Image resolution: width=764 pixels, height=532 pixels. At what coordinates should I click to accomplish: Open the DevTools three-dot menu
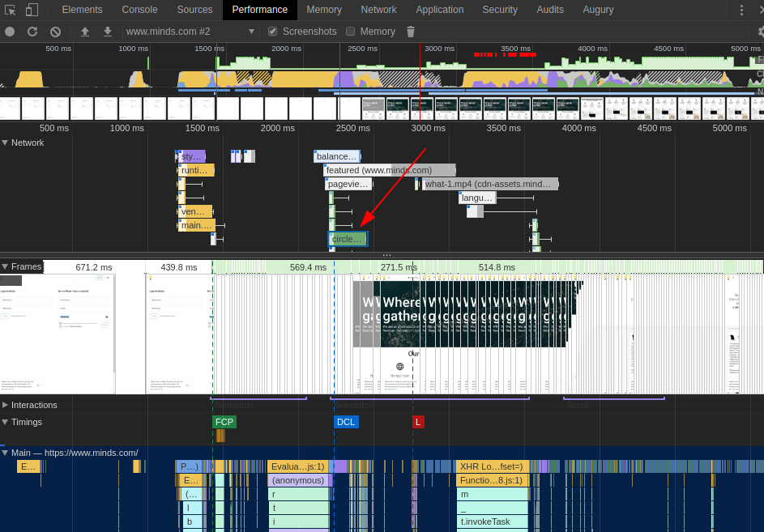[x=741, y=10]
